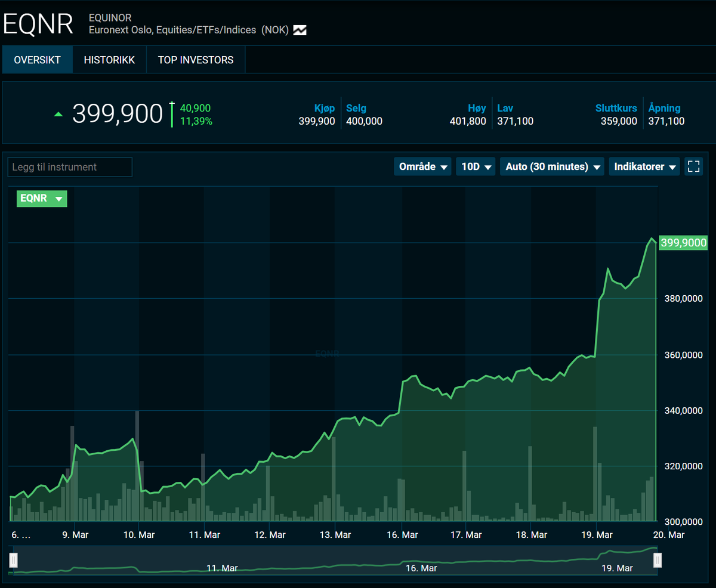Click the Kjøp value 399,900
This screenshot has height=588, width=716.
coord(317,121)
